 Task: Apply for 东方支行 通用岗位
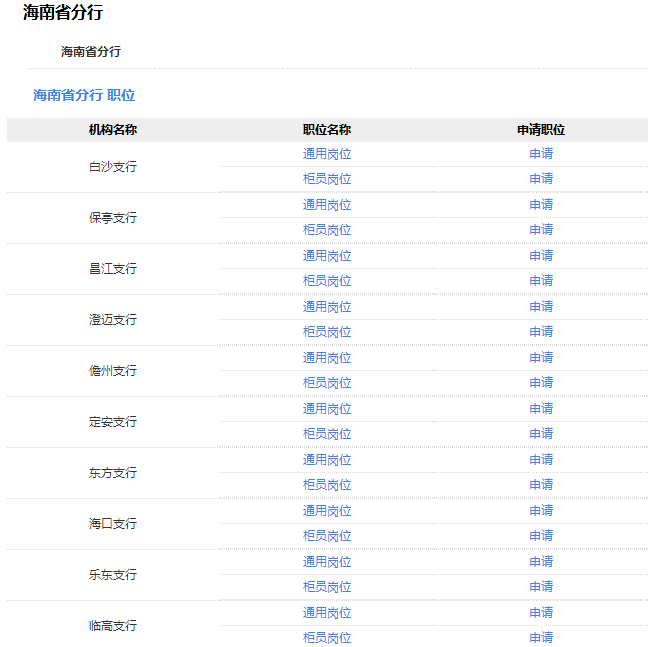coord(541,459)
